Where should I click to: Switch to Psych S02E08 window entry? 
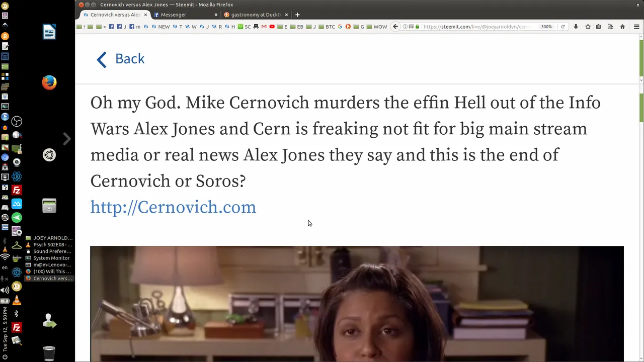coord(49,245)
